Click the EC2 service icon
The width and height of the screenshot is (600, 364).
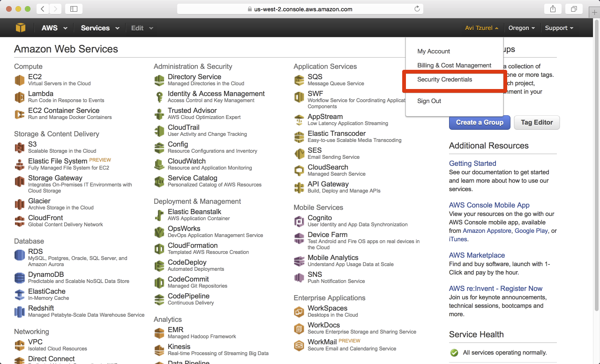pos(20,81)
